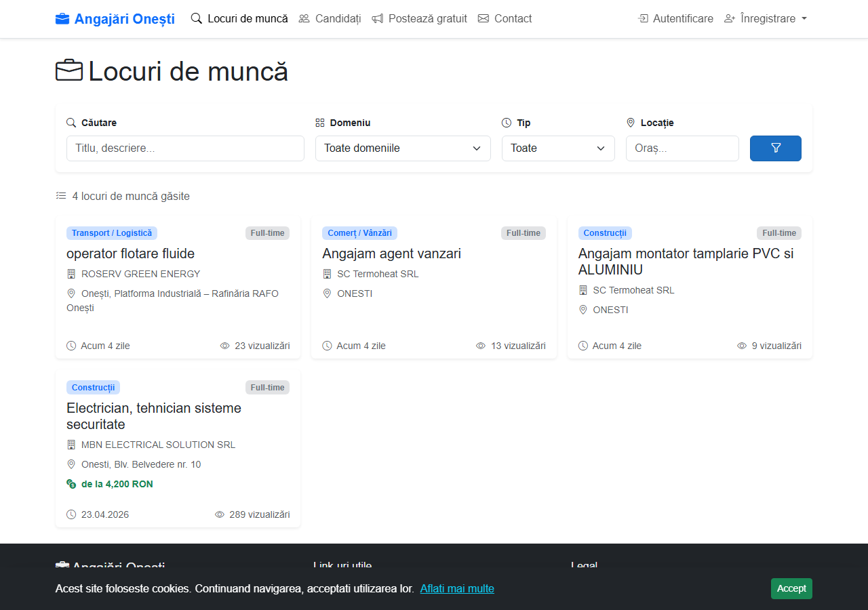868x610 pixels.
Task: Click the building icon next to ROSERV GREEN ENERGY
Action: coord(71,274)
